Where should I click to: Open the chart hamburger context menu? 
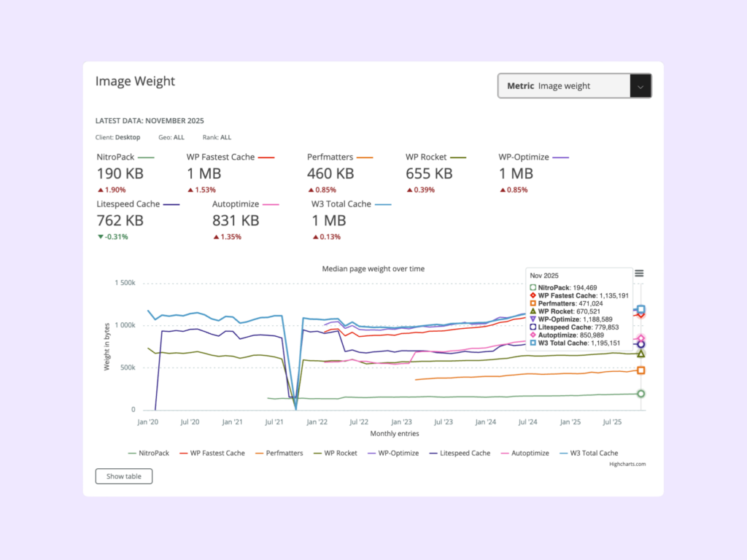(639, 273)
